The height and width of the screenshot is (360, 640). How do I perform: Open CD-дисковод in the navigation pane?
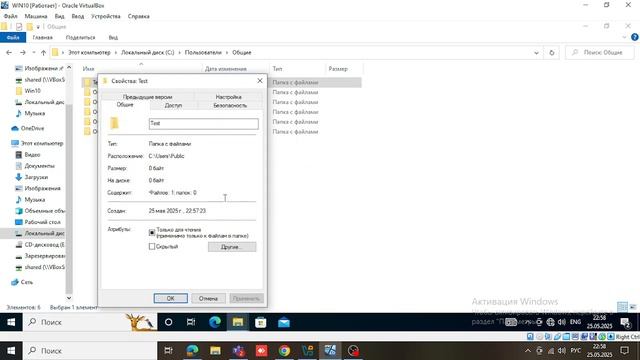point(44,245)
